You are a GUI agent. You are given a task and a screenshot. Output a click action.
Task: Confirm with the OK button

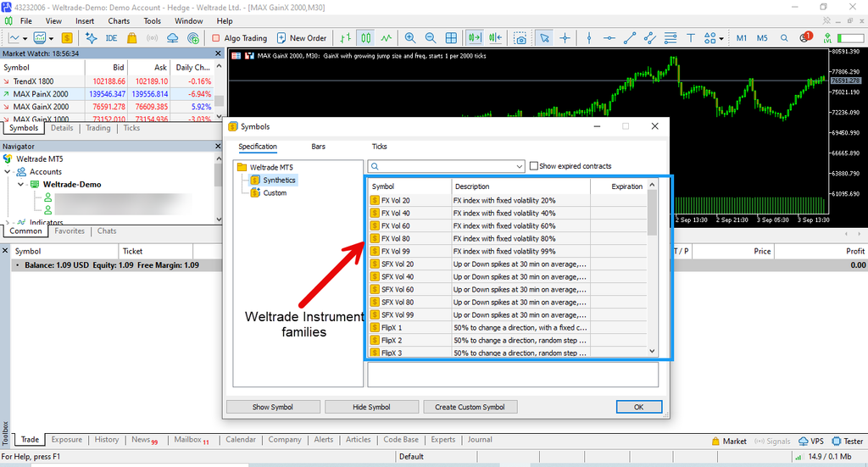639,407
